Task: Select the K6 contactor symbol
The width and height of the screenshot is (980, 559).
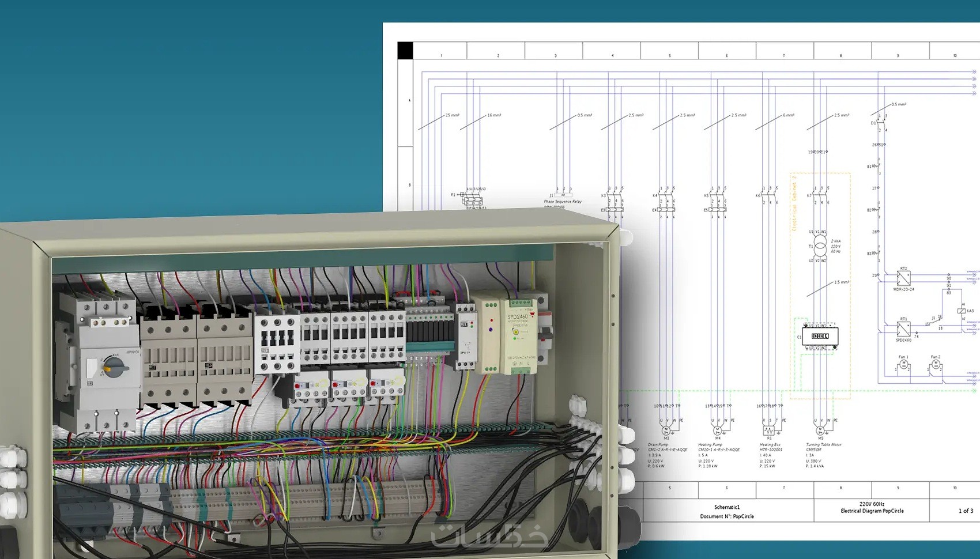Action: 770,195
